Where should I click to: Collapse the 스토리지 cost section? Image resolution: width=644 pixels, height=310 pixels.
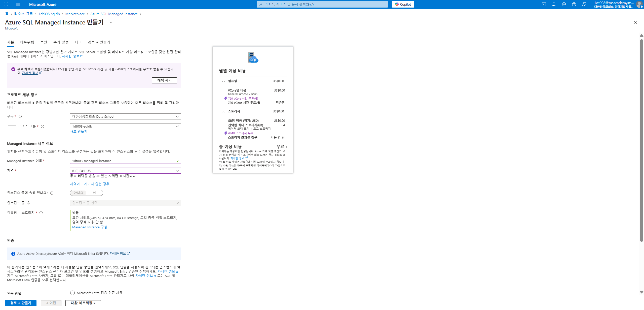[223, 111]
